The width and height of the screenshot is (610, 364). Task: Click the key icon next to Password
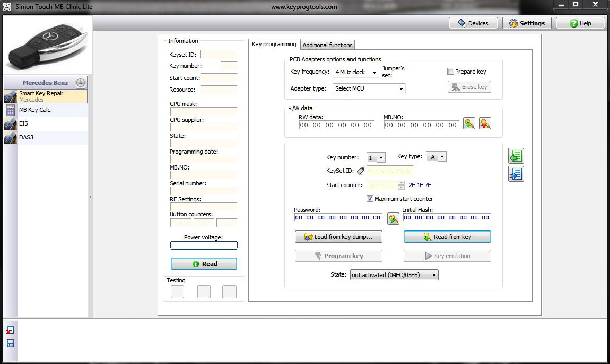pos(393,219)
